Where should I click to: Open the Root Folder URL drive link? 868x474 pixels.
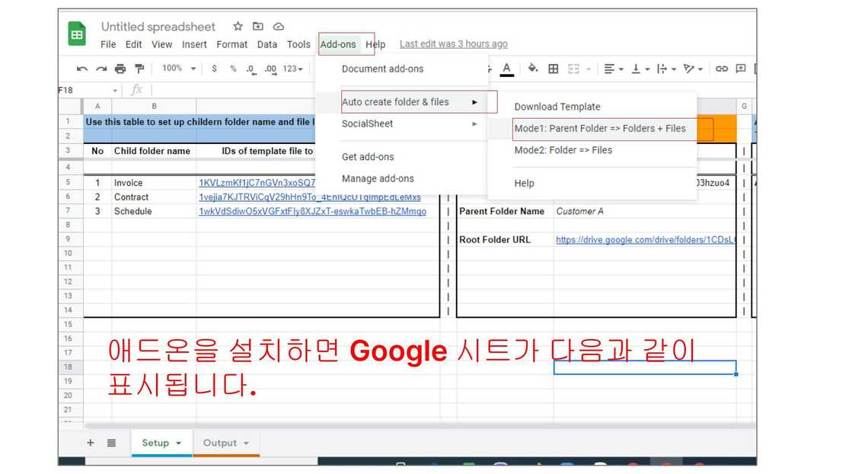645,239
